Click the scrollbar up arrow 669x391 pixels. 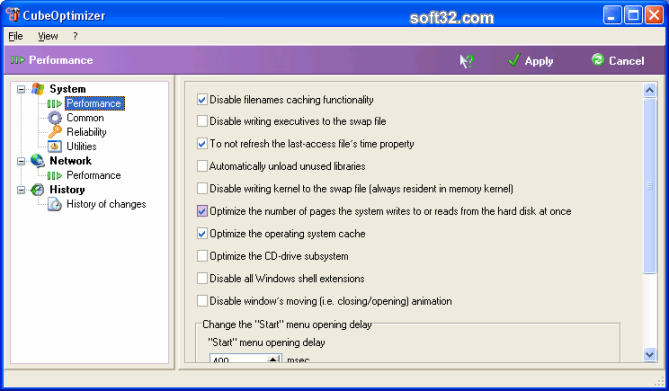click(649, 90)
